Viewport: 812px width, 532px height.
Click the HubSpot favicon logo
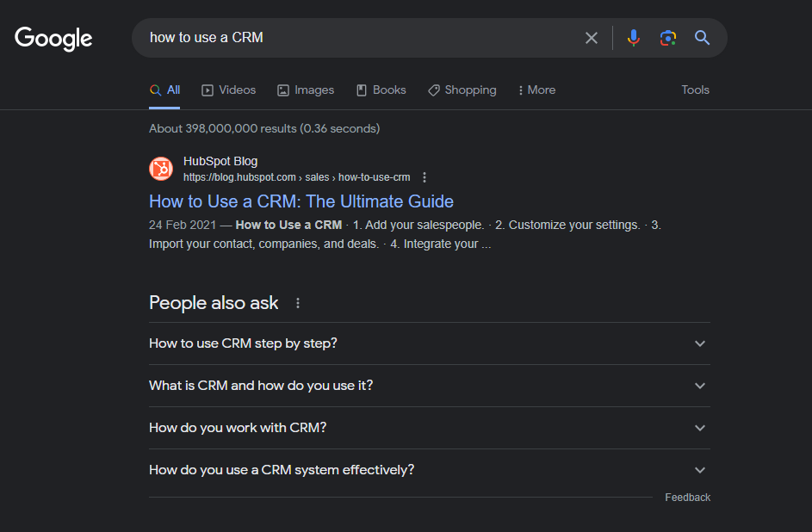[161, 169]
